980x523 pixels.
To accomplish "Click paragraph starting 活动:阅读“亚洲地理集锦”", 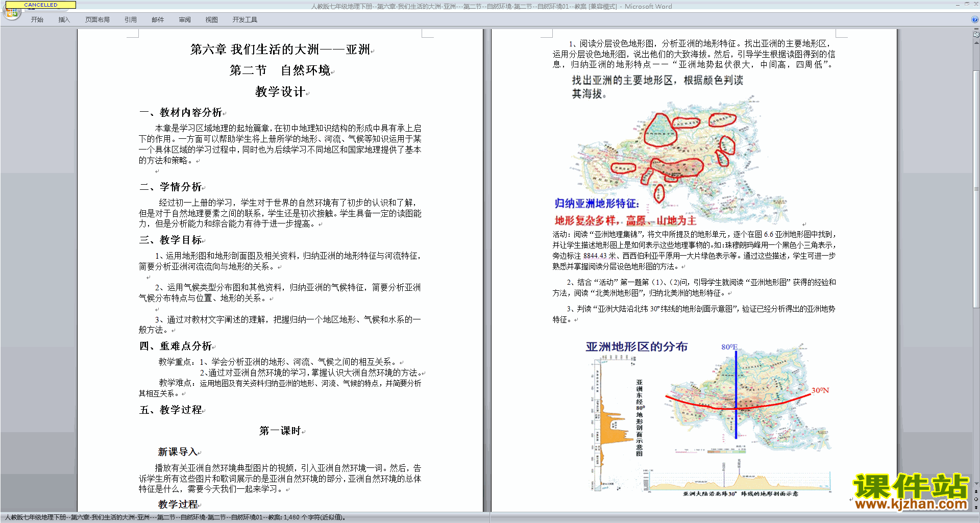I will point(694,251).
